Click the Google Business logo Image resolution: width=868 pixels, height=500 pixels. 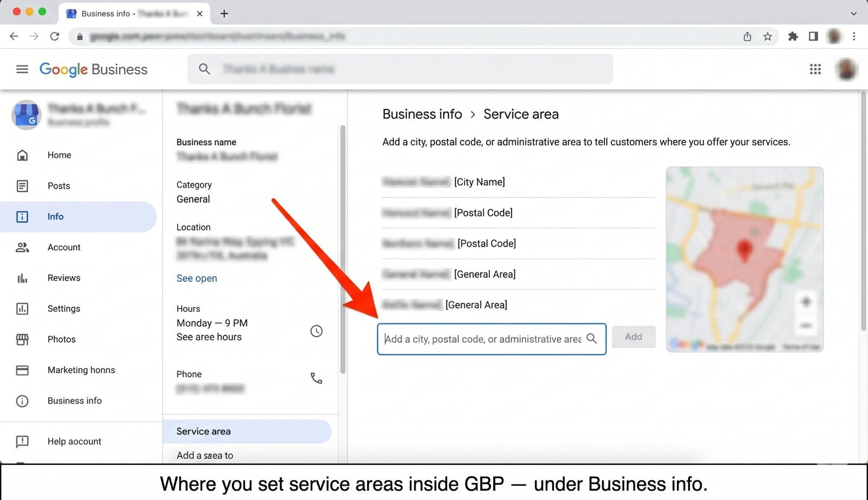pos(93,69)
